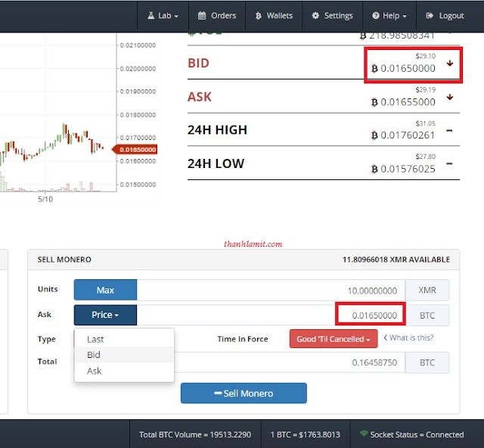Screen dimensions: 484x448
Task: Choose Ask from the Price menu
Action: [124, 371]
